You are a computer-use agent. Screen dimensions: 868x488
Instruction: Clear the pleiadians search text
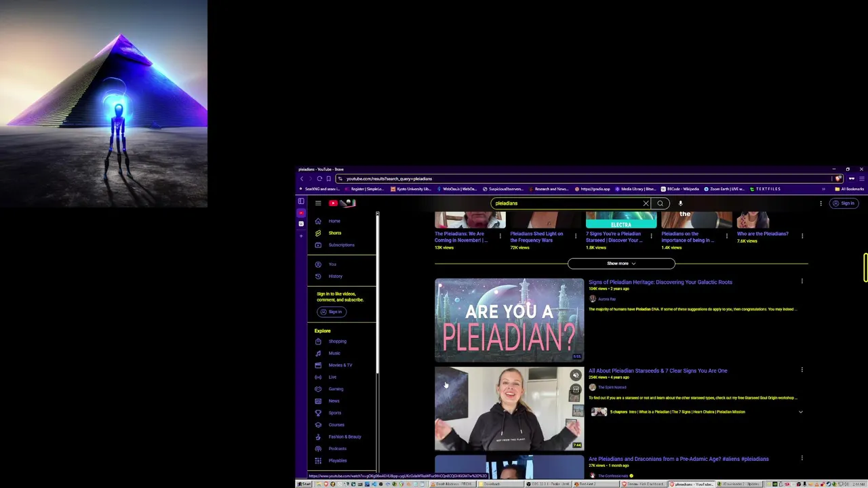tap(646, 203)
